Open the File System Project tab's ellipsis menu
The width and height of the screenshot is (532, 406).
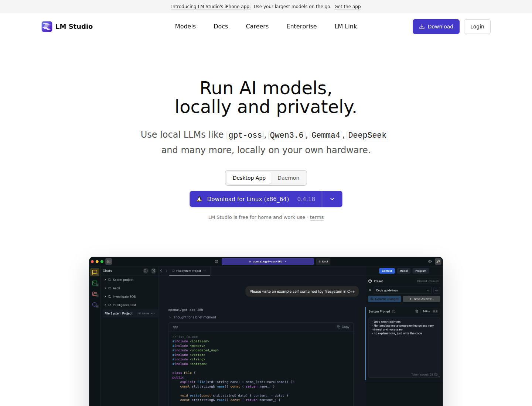(x=205, y=271)
